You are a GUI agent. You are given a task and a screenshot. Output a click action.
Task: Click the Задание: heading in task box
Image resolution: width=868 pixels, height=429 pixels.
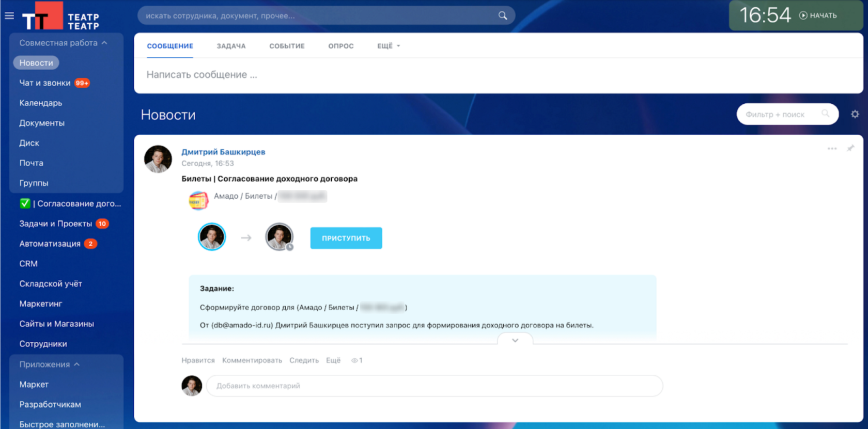[x=217, y=289]
